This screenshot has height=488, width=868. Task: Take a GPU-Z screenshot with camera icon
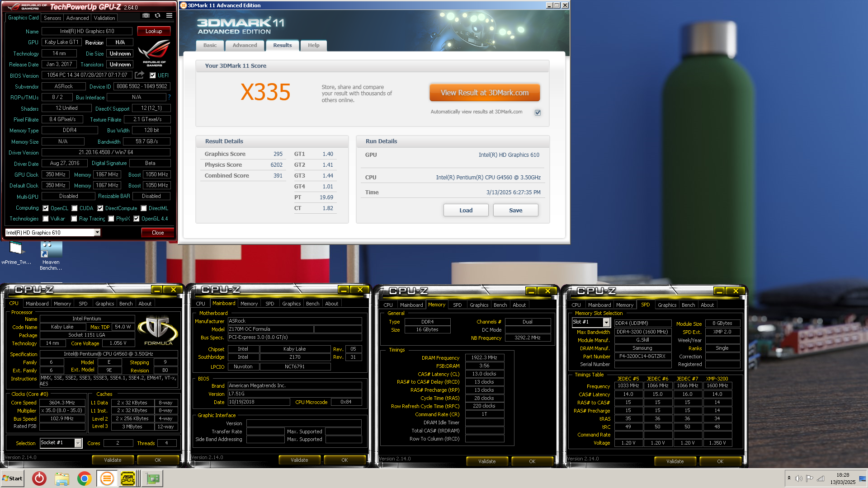point(146,15)
